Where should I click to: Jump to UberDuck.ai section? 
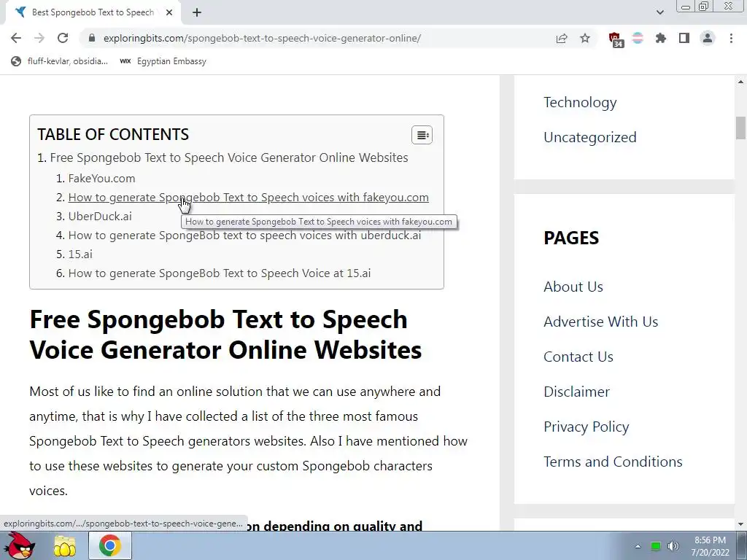(x=99, y=216)
